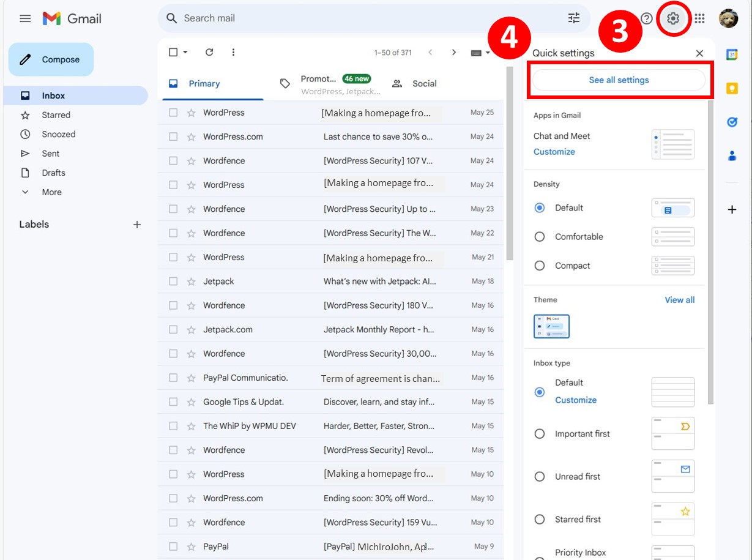Viewport: 752px width, 560px height.
Task: Open Google Tasks in side panel
Action: [x=732, y=122]
